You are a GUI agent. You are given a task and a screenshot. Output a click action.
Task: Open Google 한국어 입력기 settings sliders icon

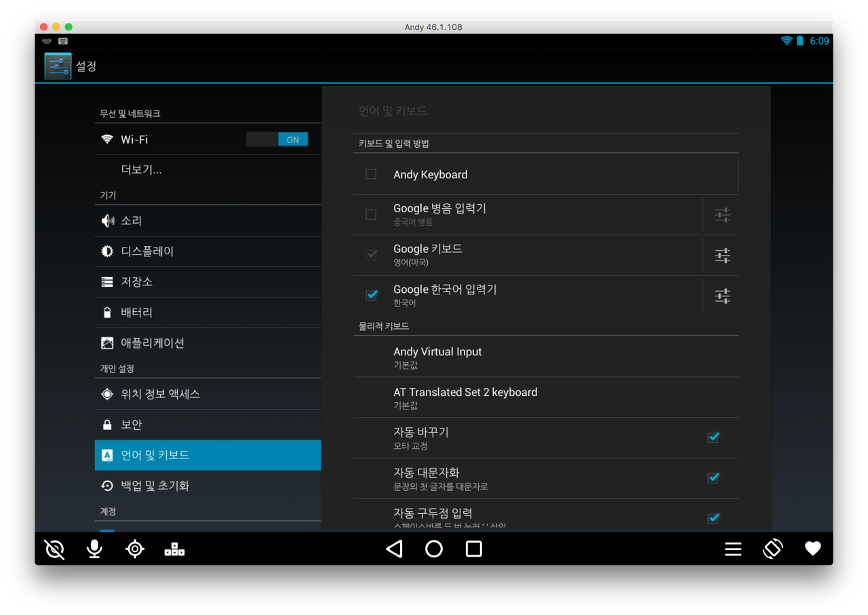[x=723, y=296]
